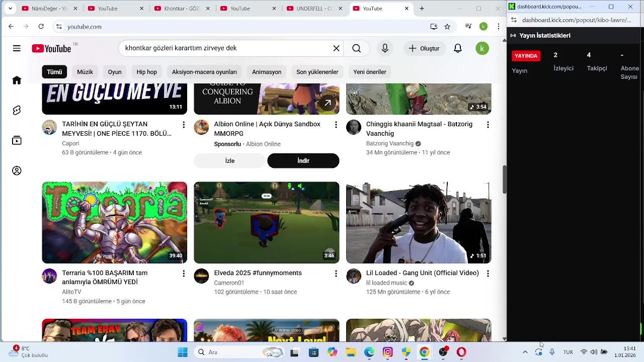
Task: Open options for Terraria %100 BAŞARIM video
Action: click(184, 274)
